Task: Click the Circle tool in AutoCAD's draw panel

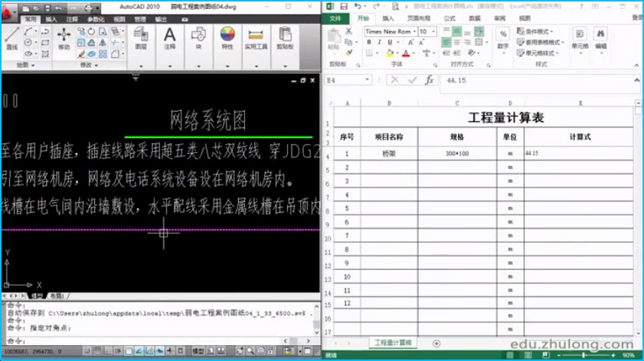Action: pos(28,42)
